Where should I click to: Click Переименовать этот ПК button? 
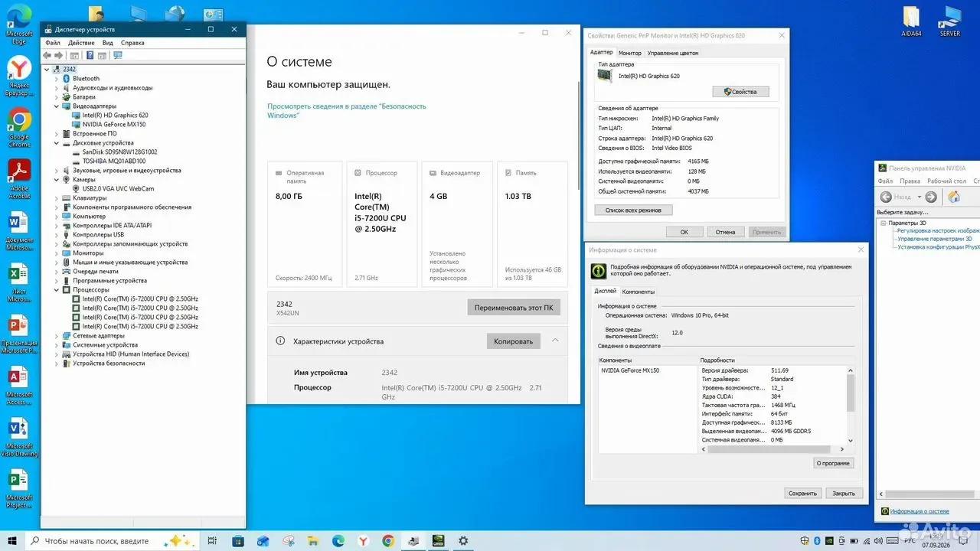(514, 308)
